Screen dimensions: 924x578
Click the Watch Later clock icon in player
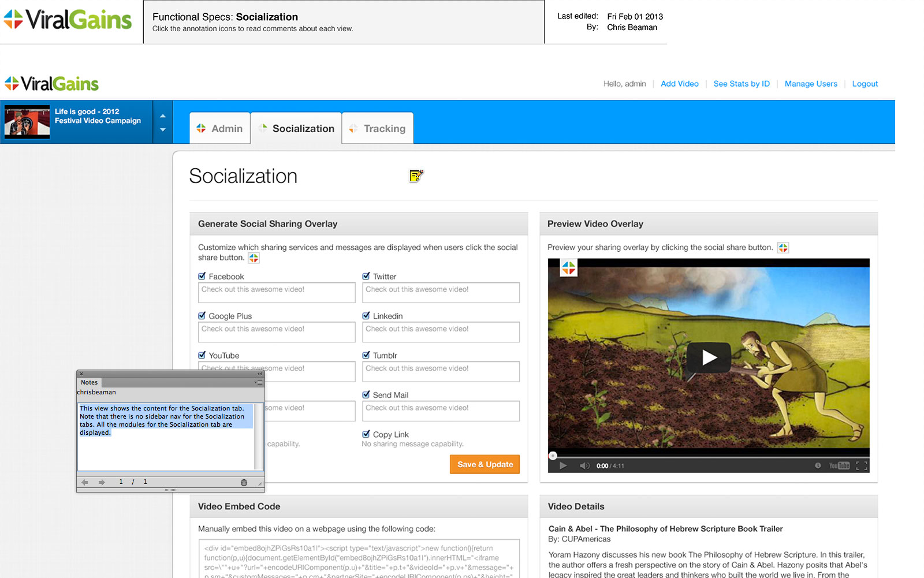818,465
